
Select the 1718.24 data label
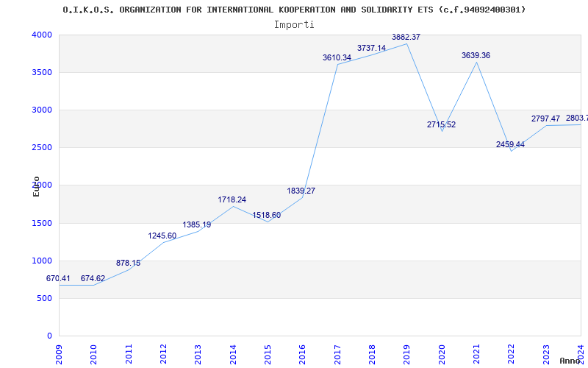(232, 199)
